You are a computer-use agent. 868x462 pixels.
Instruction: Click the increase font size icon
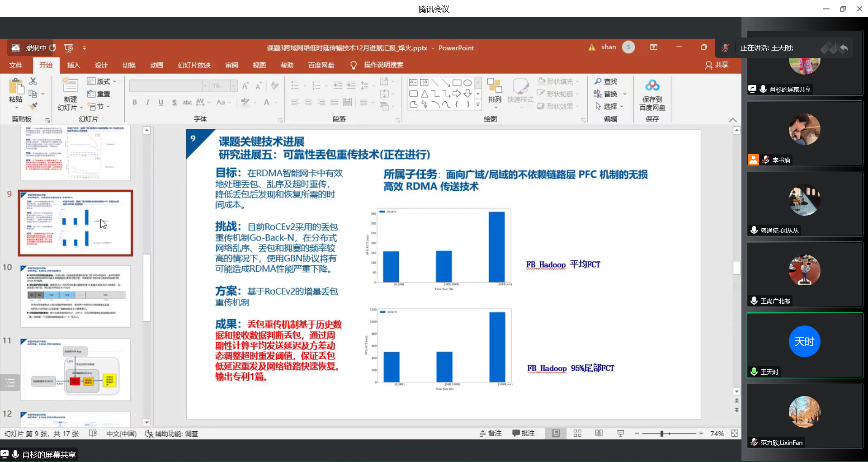click(x=245, y=85)
